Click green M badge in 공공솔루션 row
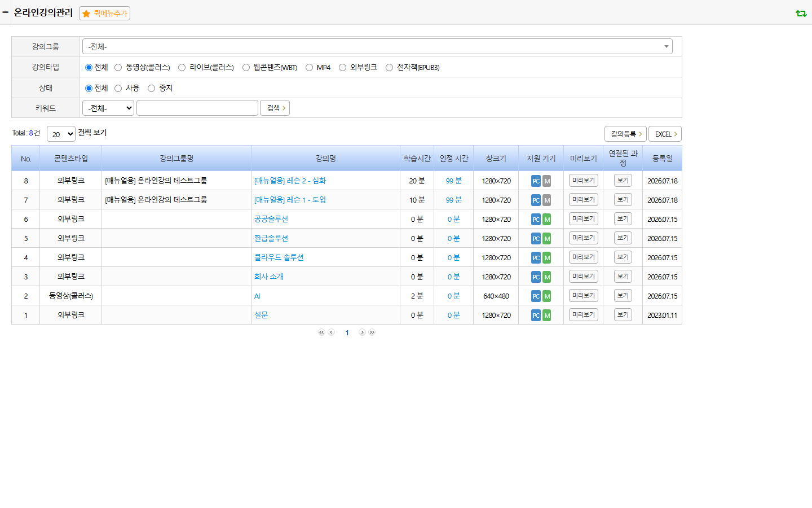812x508 pixels. [547, 220]
